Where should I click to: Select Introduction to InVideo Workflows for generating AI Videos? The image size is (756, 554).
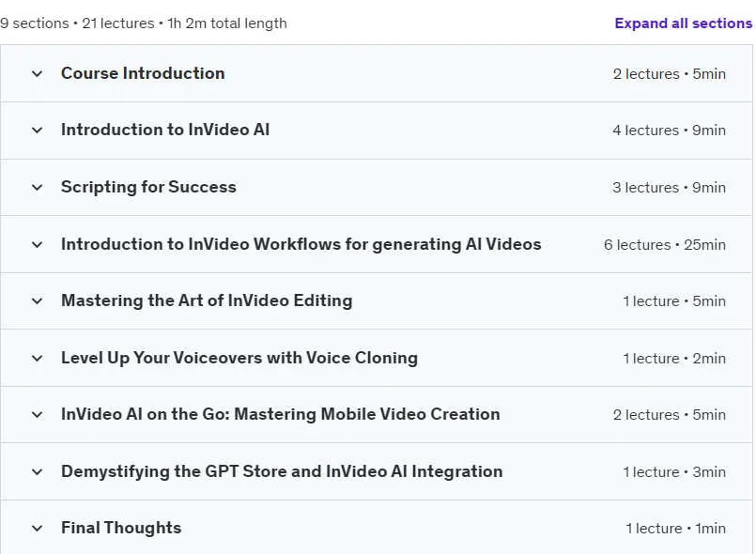pyautogui.click(x=301, y=244)
